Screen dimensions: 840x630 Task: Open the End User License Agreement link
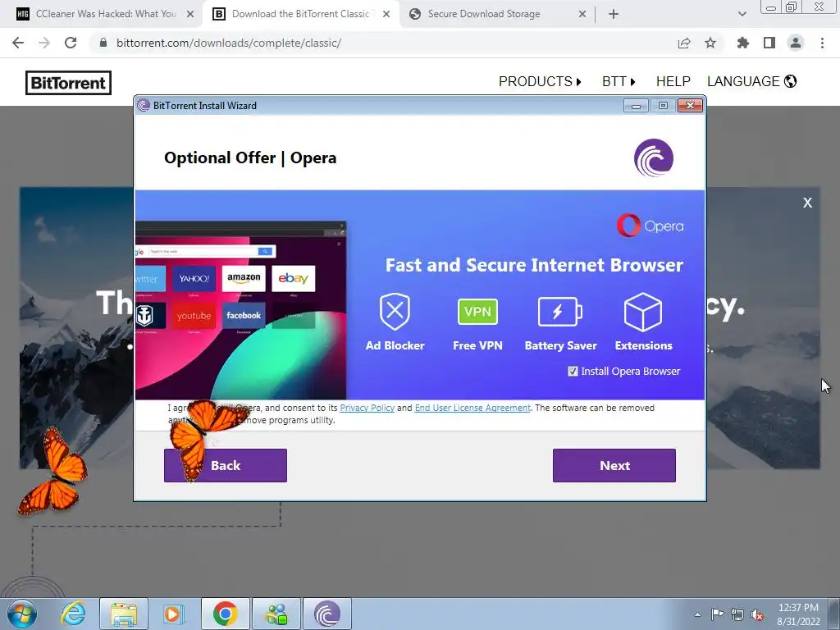click(x=472, y=408)
